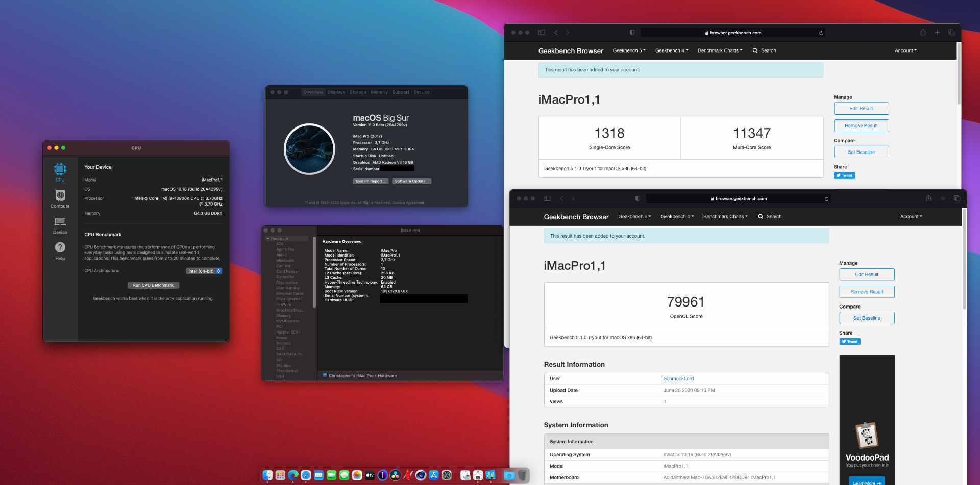Open Launchpad from the dock
The width and height of the screenshot is (980, 485).
pyautogui.click(x=280, y=475)
